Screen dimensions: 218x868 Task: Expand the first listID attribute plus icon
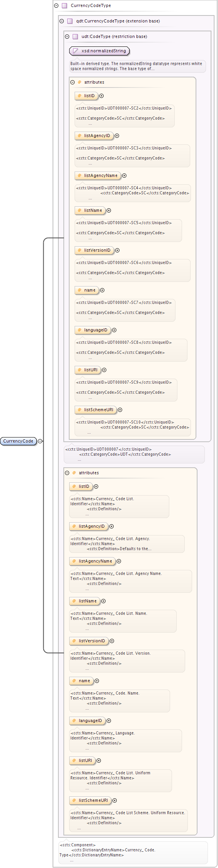(x=102, y=96)
